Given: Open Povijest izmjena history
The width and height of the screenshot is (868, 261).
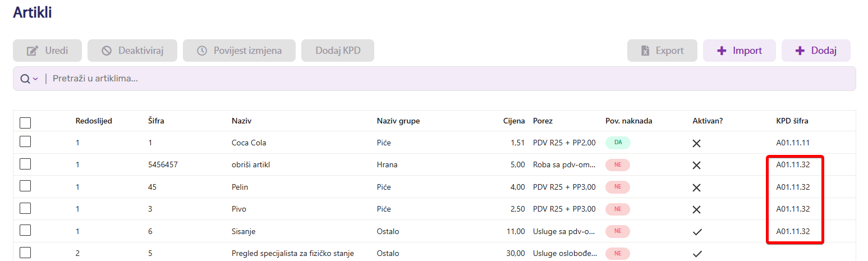Looking at the screenshot, I should pyautogui.click(x=239, y=51).
